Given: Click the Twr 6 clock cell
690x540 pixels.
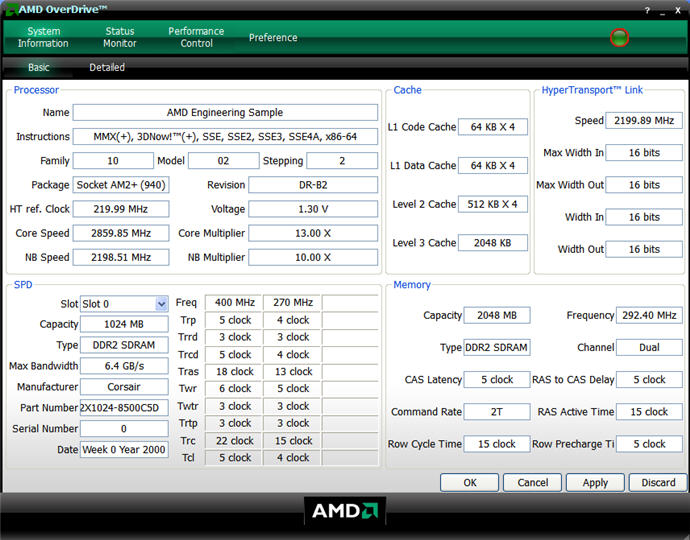Looking at the screenshot, I should pos(235,389).
